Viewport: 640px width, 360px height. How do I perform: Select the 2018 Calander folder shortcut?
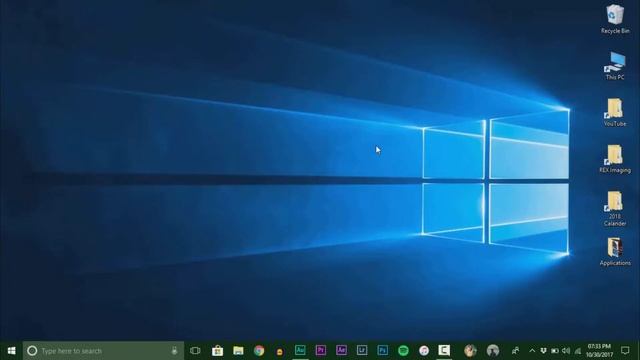[x=615, y=208]
